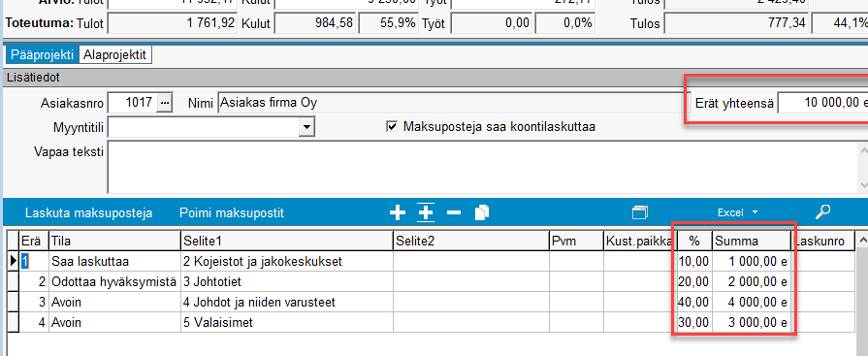Focus the Asiakasnro field
The image size is (868, 356).
[x=132, y=103]
